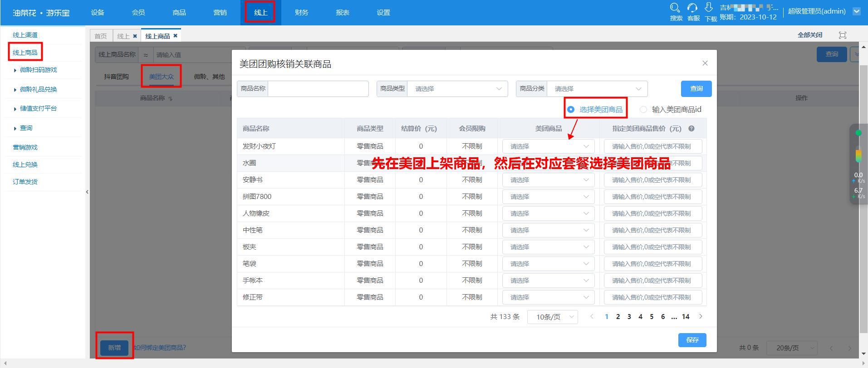Viewport: 868px width, 368px height.
Task: Click the 新增 button at bottom left
Action: [114, 348]
